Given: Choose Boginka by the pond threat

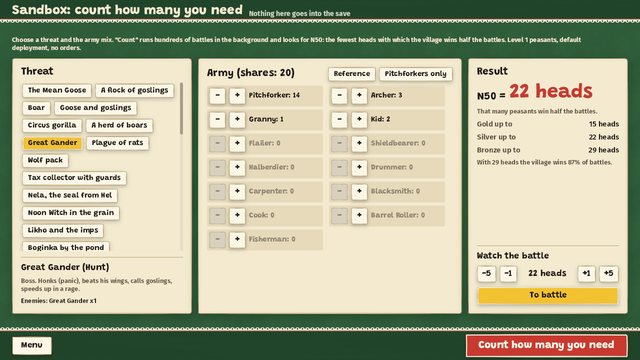Looking at the screenshot, I should tap(66, 247).
